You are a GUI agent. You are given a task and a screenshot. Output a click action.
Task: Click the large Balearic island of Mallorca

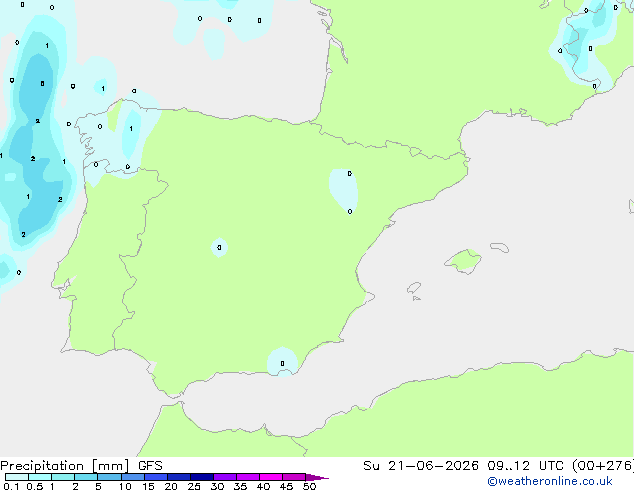click(463, 262)
